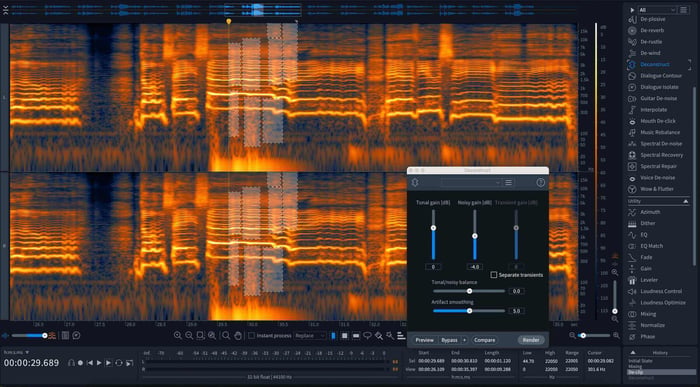Open the Dialogue Isolate module
The height and width of the screenshot is (387, 700).
(658, 87)
